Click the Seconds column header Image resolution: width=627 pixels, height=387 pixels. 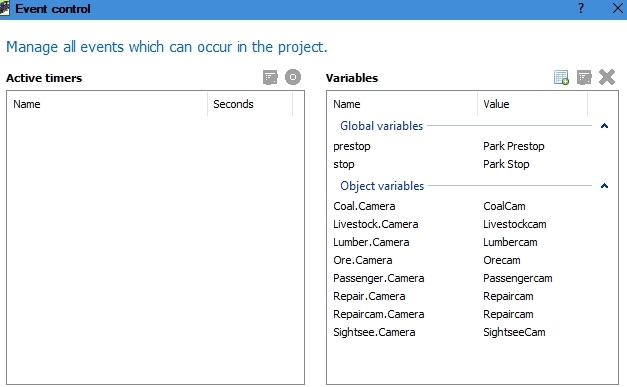250,104
